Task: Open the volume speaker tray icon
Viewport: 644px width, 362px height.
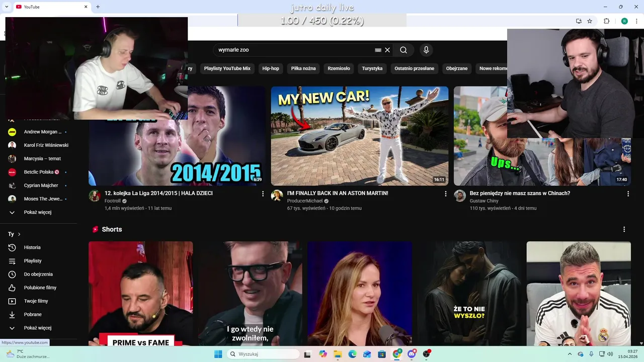Action: pos(610,354)
